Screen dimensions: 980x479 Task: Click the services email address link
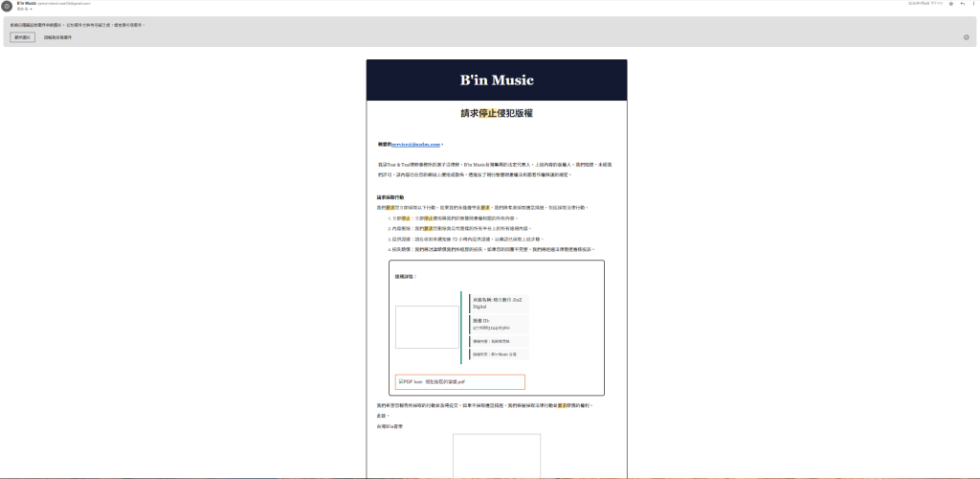tap(416, 145)
